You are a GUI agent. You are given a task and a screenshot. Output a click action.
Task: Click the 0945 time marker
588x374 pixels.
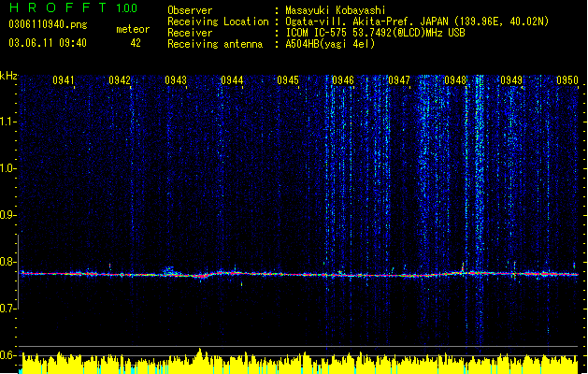pyautogui.click(x=288, y=80)
